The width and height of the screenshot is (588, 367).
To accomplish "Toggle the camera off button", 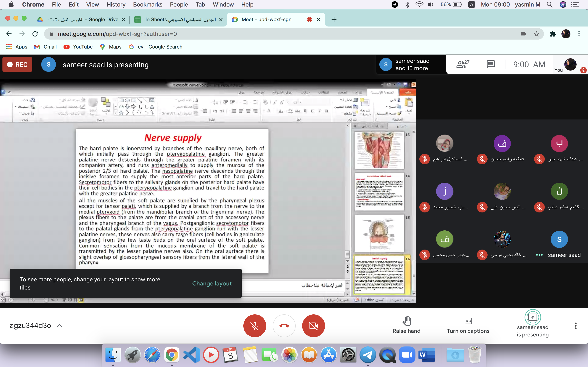I will pos(313,325).
